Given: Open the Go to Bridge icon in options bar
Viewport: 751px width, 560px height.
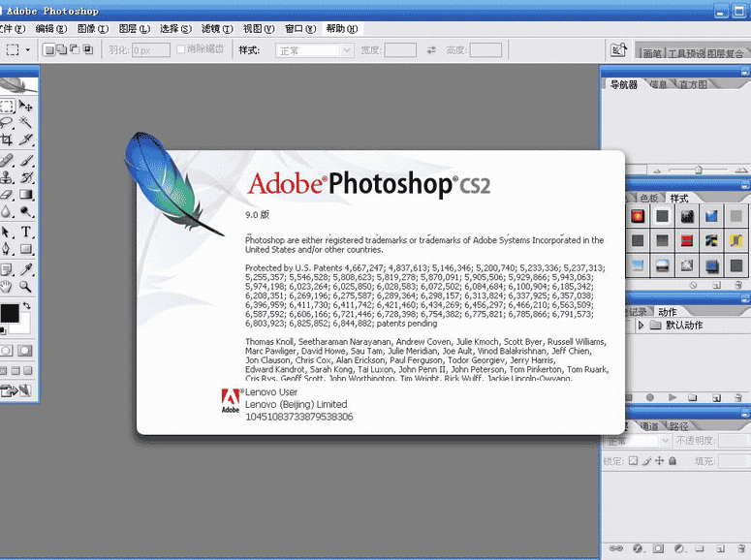Looking at the screenshot, I should pos(618,49).
